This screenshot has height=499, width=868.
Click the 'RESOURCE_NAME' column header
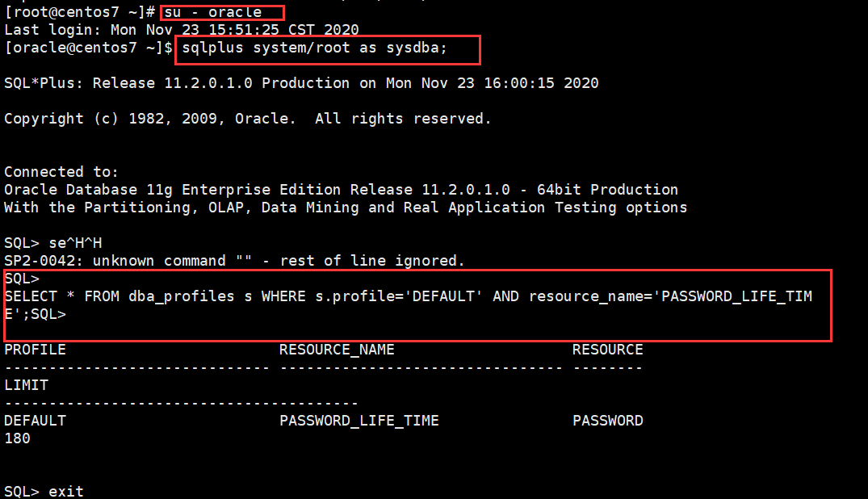(x=337, y=350)
